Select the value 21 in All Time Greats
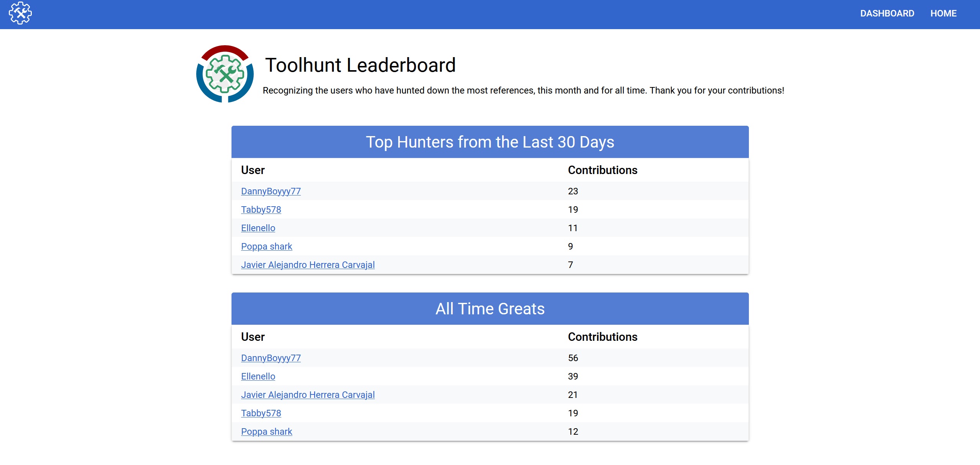 point(573,394)
